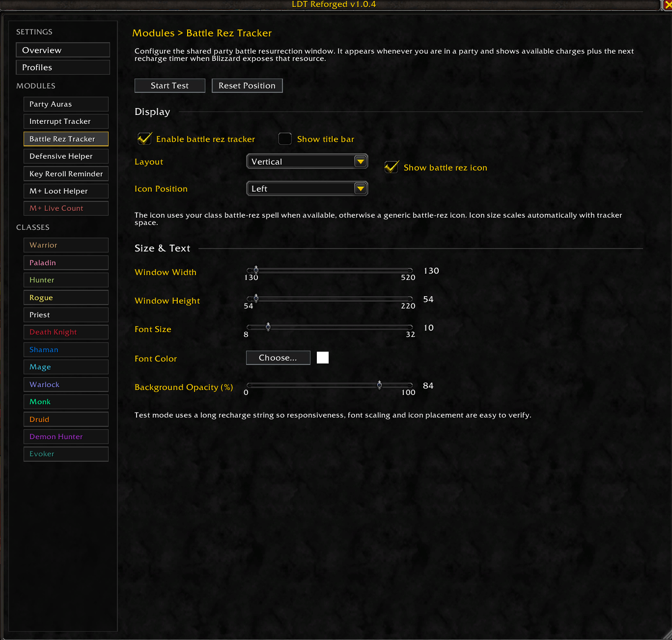Screen dimensions: 672x640
Task: Open the Monk class settings
Action: pos(66,402)
